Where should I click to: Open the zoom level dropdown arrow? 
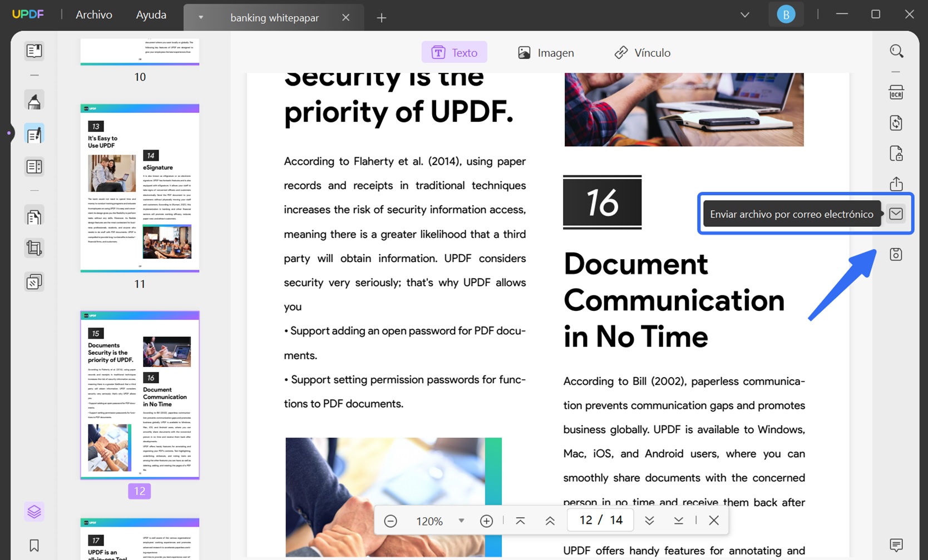pyautogui.click(x=461, y=521)
